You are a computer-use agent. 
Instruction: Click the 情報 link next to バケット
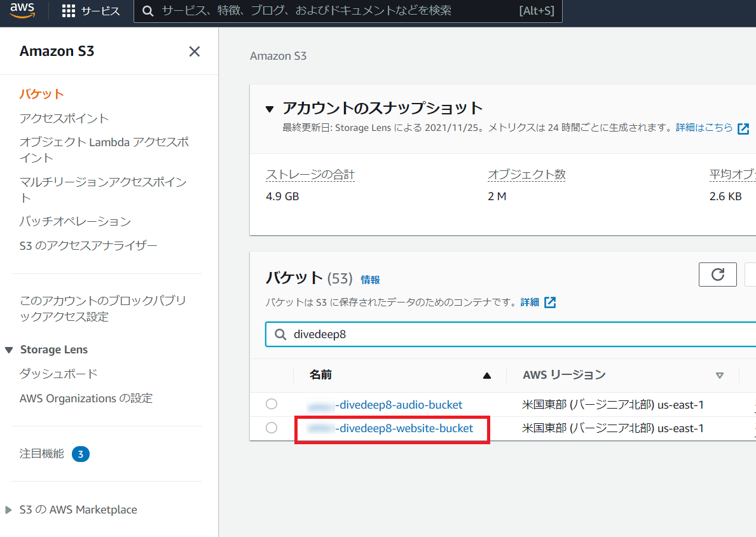coord(370,280)
